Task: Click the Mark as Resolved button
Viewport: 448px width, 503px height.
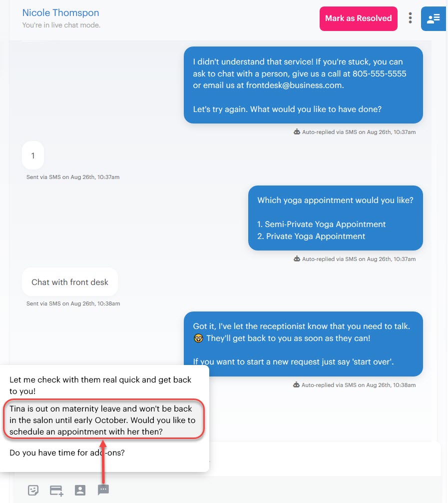Action: [x=358, y=18]
